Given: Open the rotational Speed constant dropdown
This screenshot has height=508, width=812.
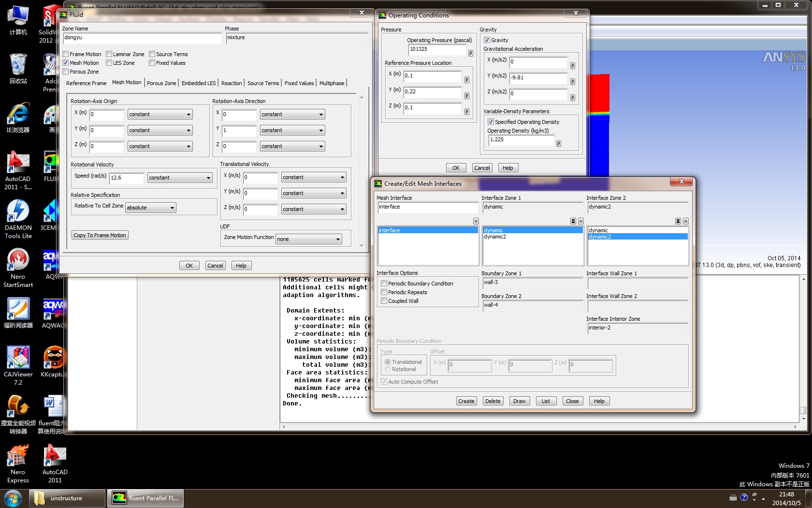Looking at the screenshot, I should tap(180, 178).
